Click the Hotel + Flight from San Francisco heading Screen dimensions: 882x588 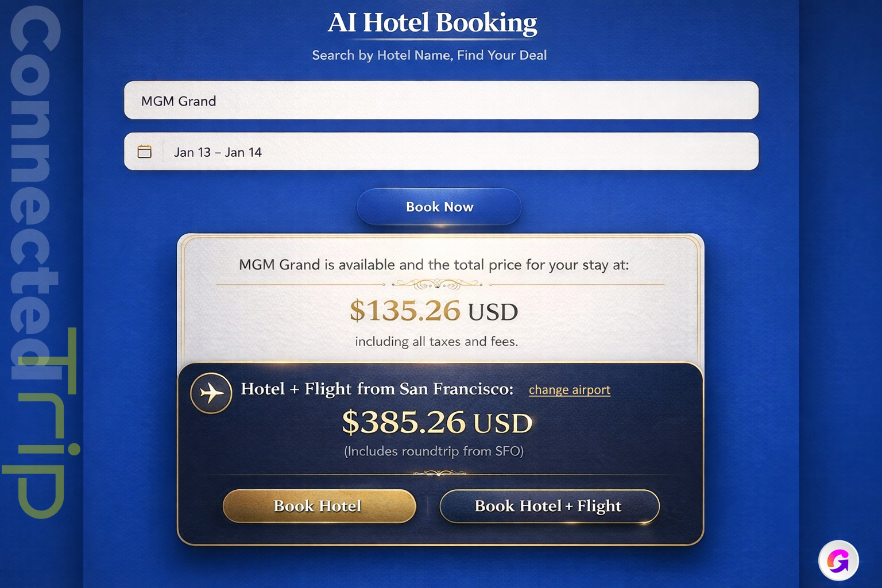point(377,389)
